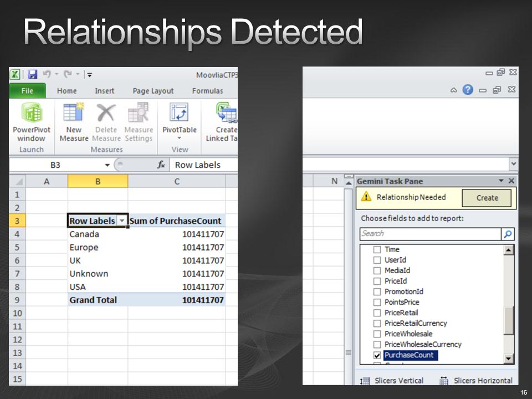Click the field list scroll up arrow
The image size is (532, 399).
pyautogui.click(x=509, y=250)
